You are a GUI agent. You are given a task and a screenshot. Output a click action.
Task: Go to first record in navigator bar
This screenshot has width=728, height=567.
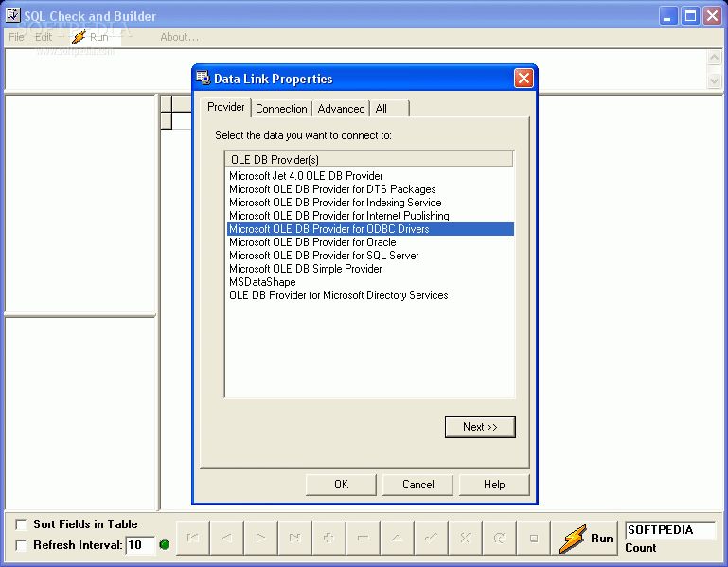(193, 538)
